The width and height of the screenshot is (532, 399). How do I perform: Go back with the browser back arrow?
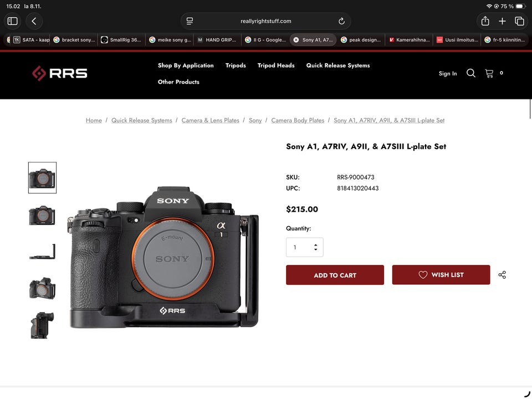34,21
